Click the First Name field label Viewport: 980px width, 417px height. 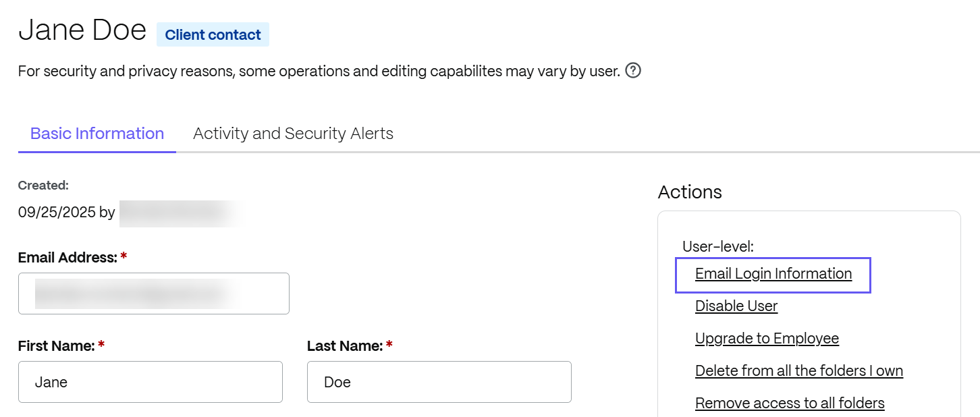57,346
